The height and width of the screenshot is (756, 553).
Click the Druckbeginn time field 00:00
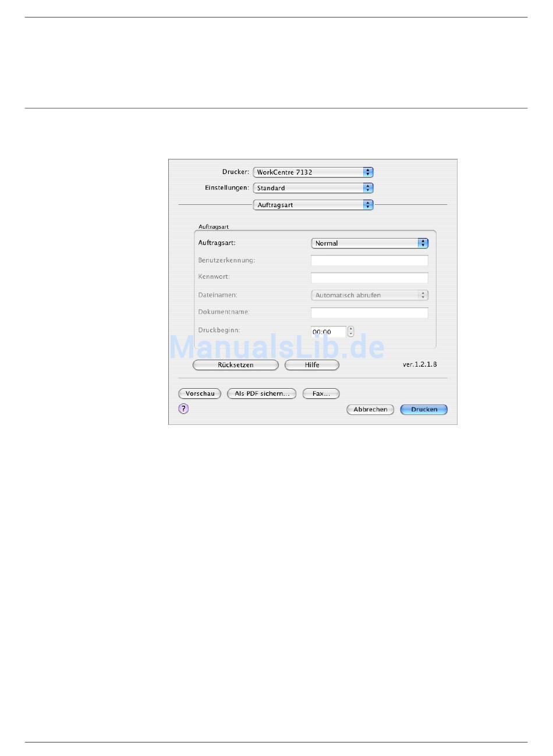coord(328,332)
